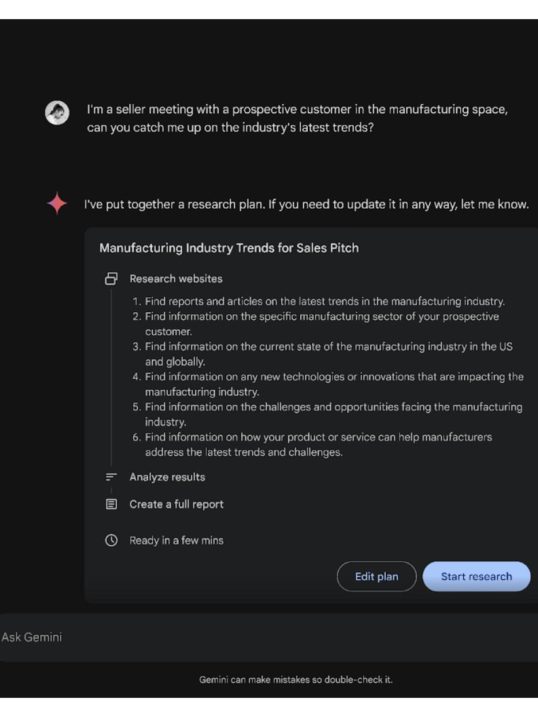This screenshot has width=538, height=717.
Task: Click the Ready in a few mins text
Action: click(x=176, y=540)
